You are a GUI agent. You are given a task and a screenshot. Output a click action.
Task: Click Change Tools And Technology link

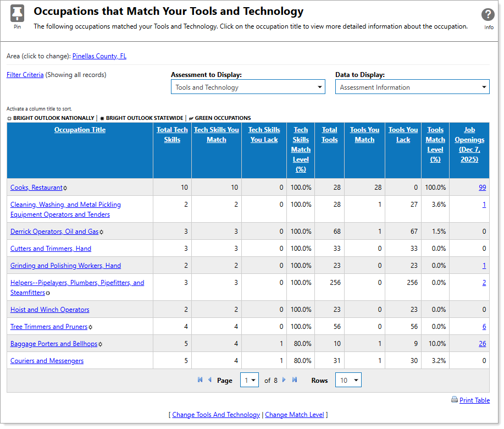[x=216, y=415]
